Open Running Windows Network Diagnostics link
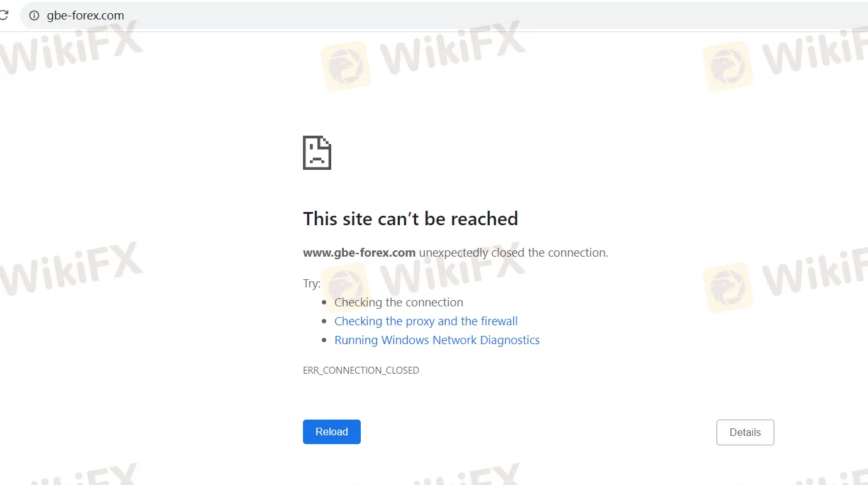This screenshot has width=868, height=485. [x=437, y=340]
